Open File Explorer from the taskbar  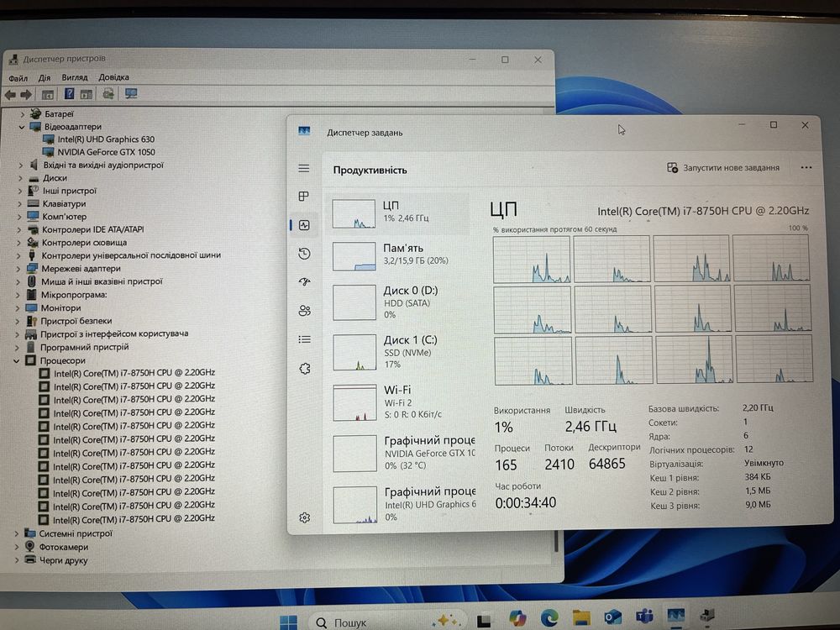click(x=580, y=617)
